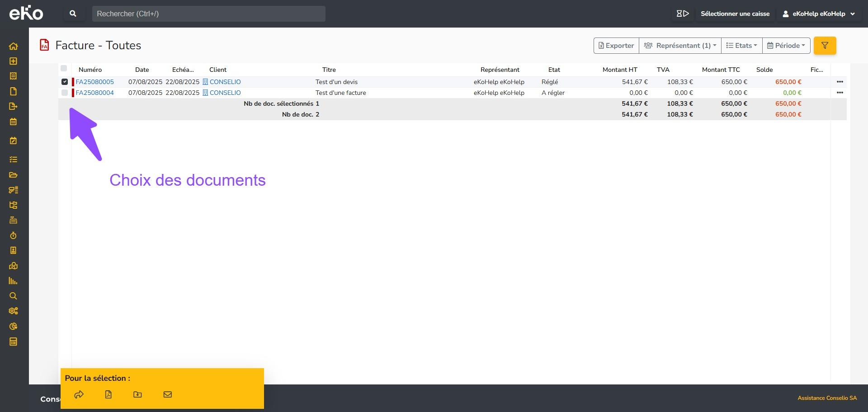Click the envelope email icon for selection
Viewport: 868px width, 412px height.
[x=167, y=394]
